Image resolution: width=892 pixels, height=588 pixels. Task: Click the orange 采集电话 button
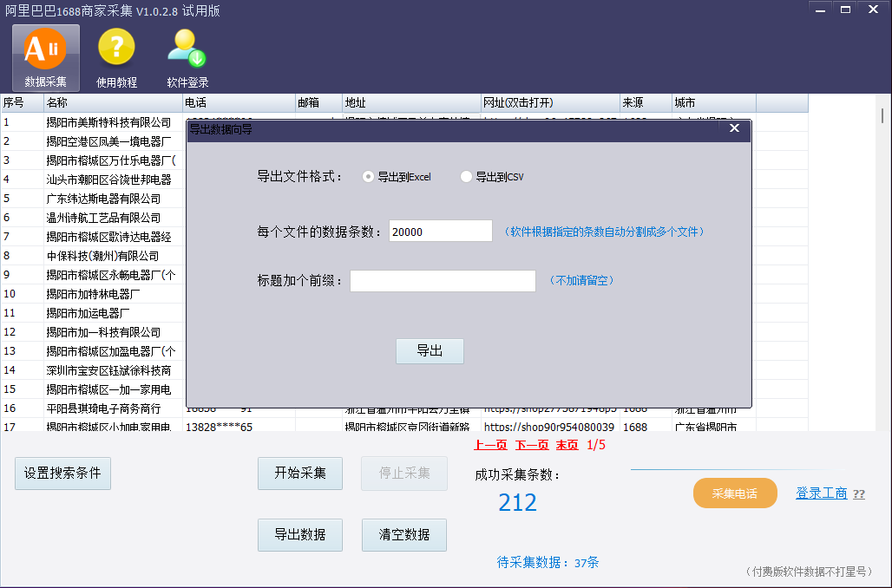[x=735, y=493]
